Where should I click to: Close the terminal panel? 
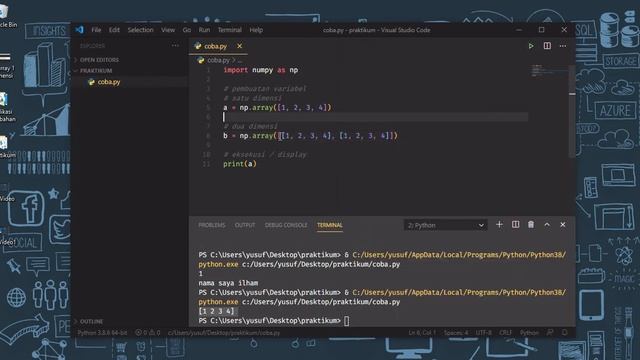coord(563,224)
